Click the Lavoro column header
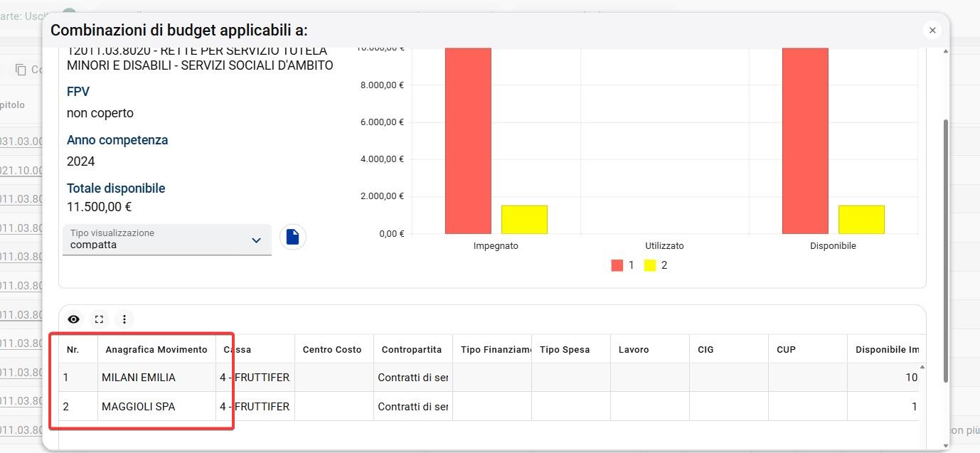The width and height of the screenshot is (980, 453). point(634,349)
